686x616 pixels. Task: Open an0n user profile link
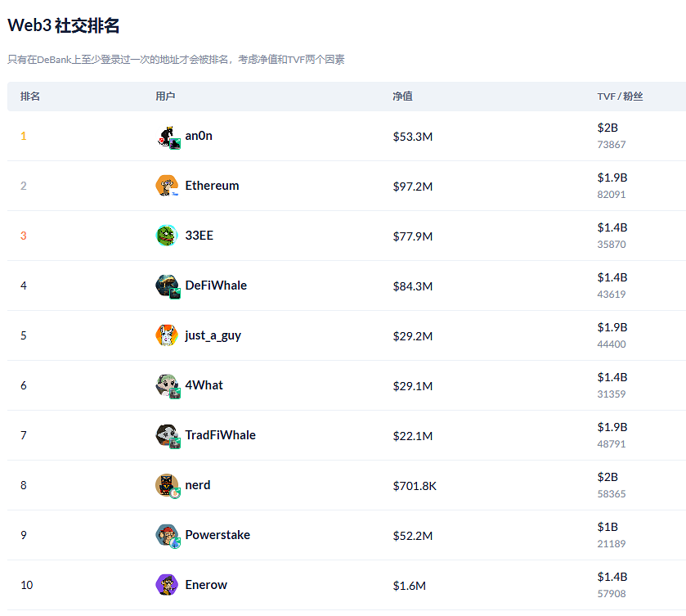pyautogui.click(x=199, y=136)
